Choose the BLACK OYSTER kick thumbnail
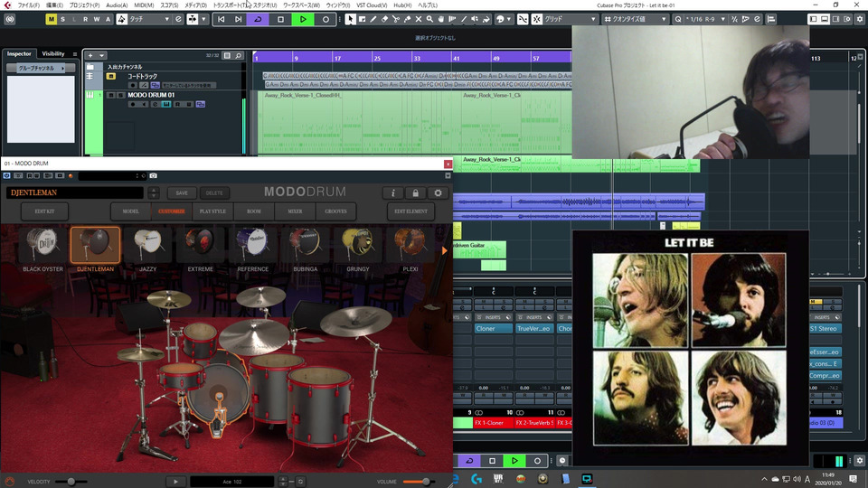 (42, 245)
